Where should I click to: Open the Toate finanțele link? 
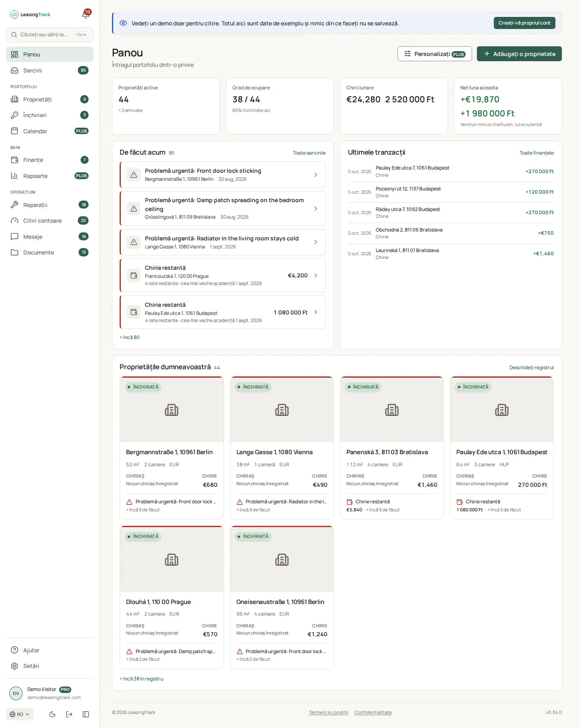coord(536,153)
